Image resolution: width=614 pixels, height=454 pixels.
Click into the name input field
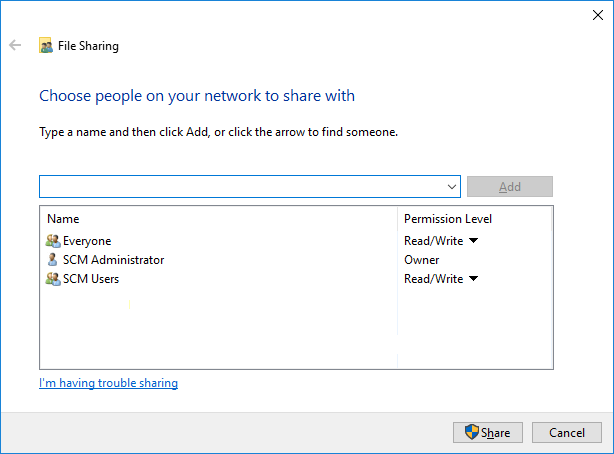(240, 187)
